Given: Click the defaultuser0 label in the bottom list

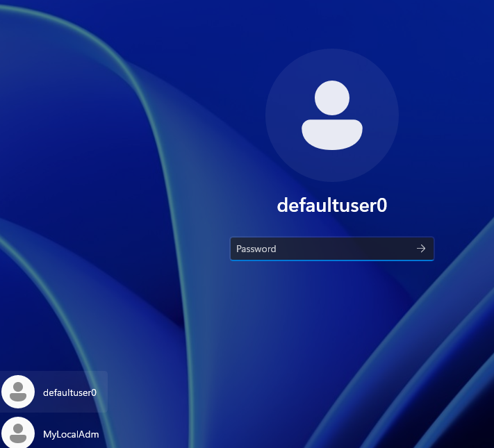Looking at the screenshot, I should pos(69,392).
